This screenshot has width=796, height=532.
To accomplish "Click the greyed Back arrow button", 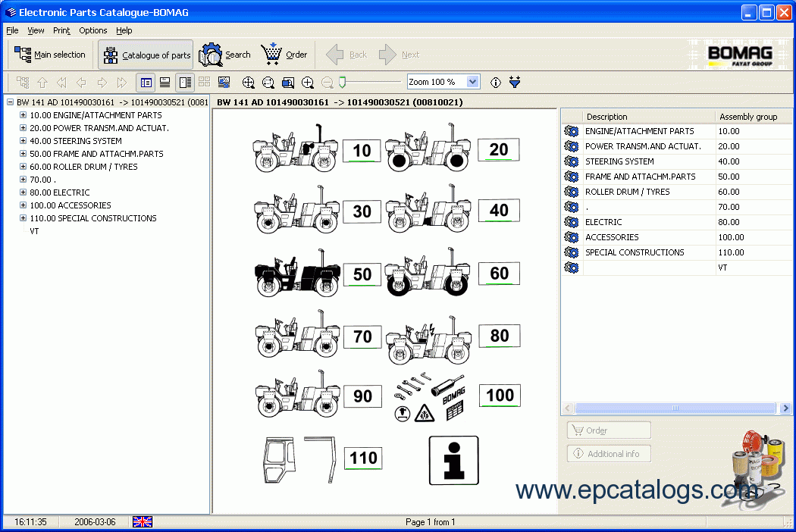I will [346, 55].
